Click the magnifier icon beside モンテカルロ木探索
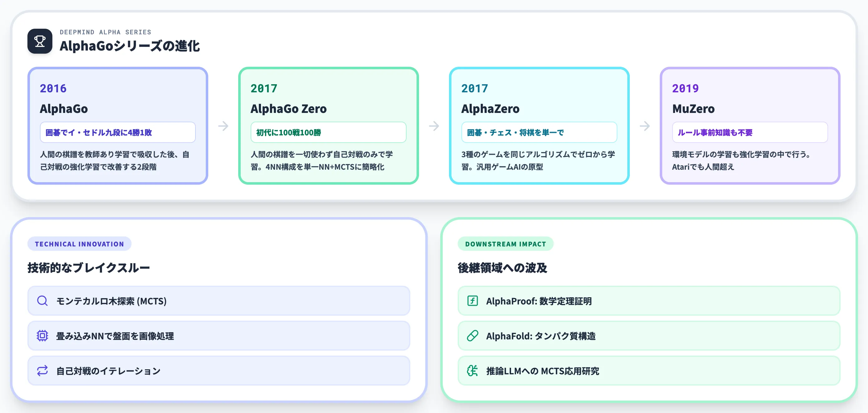The image size is (868, 413). point(42,301)
